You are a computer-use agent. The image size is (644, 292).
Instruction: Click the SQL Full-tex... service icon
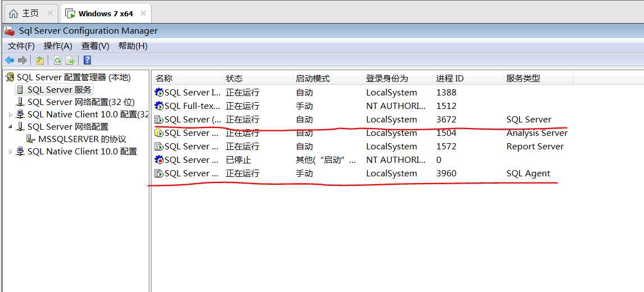coord(159,106)
